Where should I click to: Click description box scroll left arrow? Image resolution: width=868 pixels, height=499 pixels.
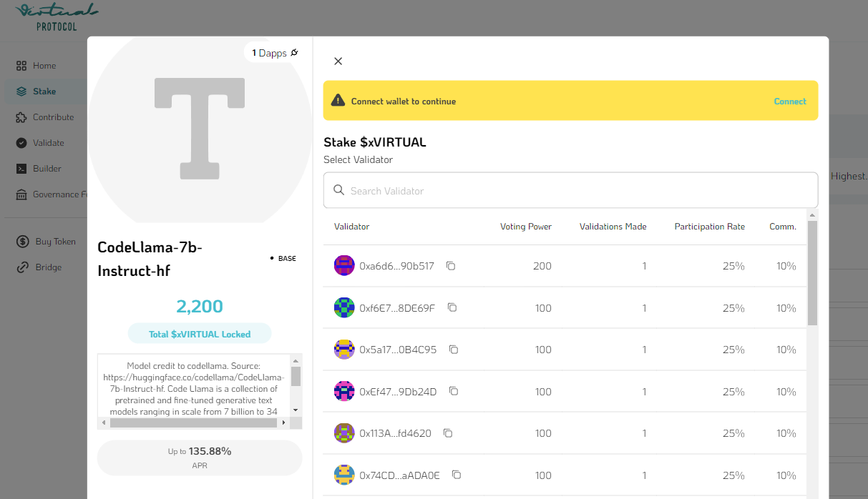tap(104, 423)
